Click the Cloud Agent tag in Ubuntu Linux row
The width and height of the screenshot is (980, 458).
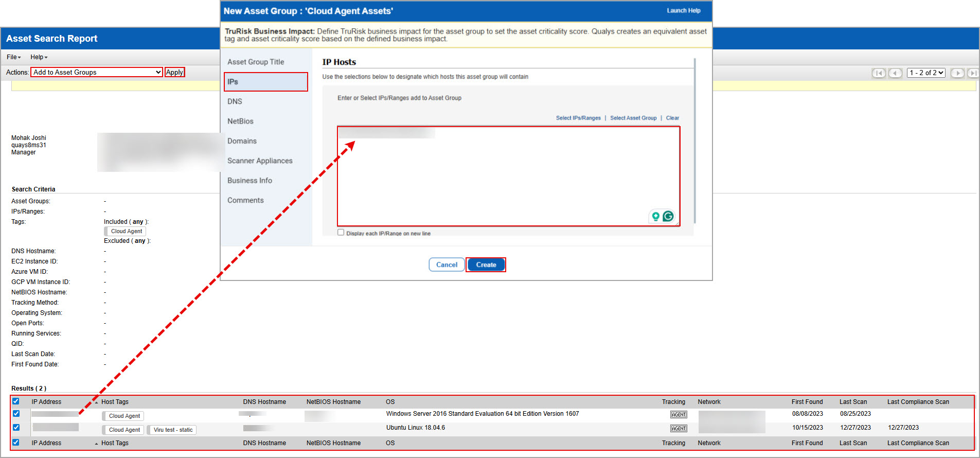124,430
